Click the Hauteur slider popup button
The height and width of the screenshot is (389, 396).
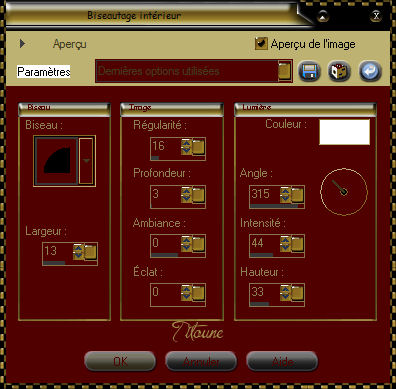tap(297, 293)
